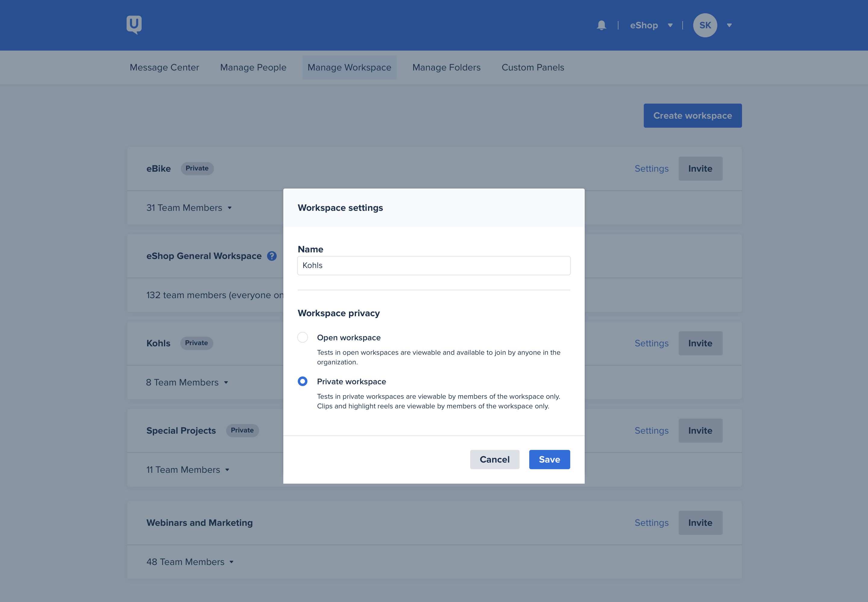This screenshot has height=602, width=868.
Task: Select the Manage Workspace tab
Action: (349, 67)
